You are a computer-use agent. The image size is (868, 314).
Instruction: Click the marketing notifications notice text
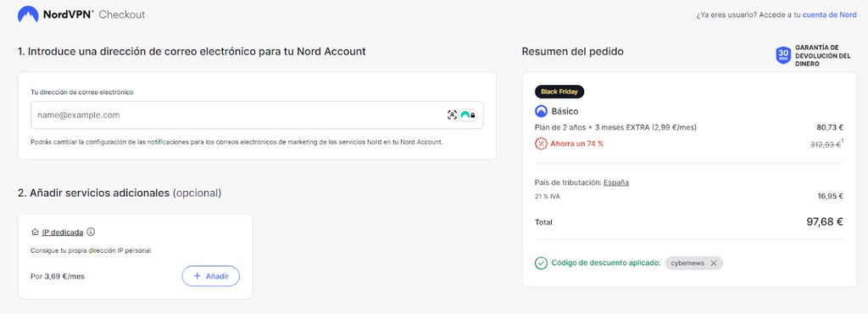pyautogui.click(x=237, y=142)
